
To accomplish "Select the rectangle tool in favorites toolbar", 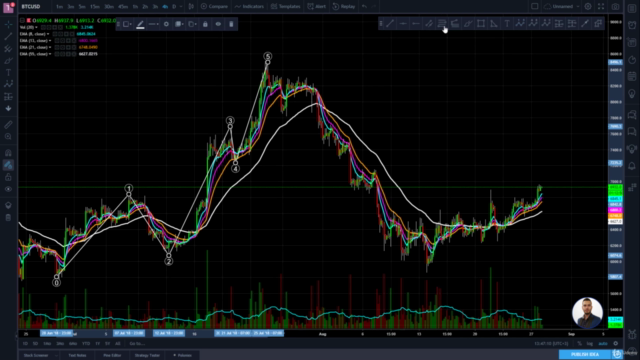I will click(x=481, y=24).
